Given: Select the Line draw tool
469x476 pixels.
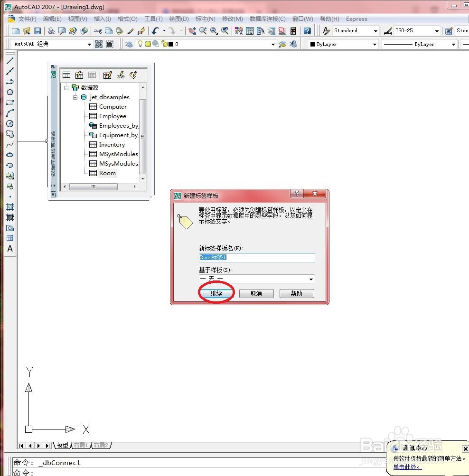Looking at the screenshot, I should [9, 61].
